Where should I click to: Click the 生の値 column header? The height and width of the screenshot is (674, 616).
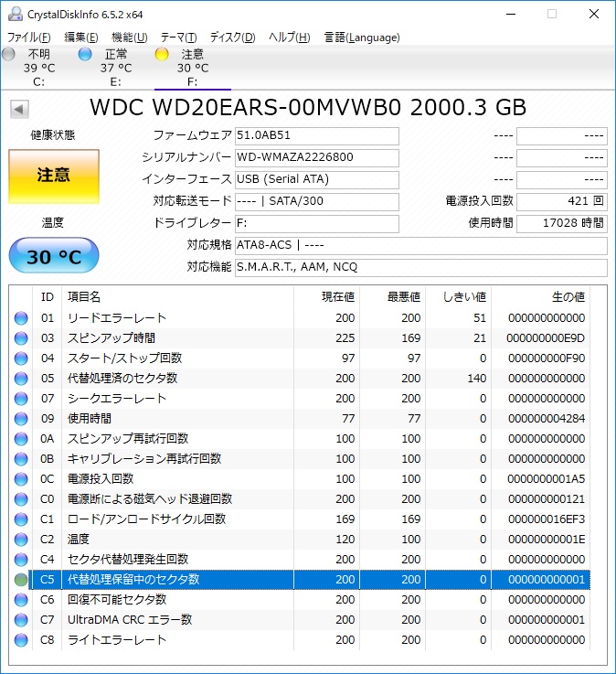(540, 297)
